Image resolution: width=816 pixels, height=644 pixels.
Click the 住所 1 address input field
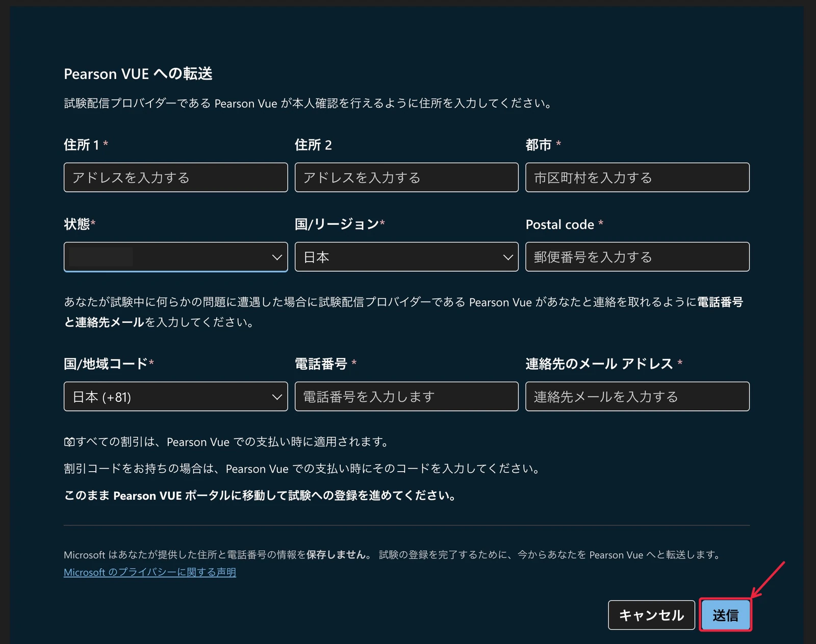pyautogui.click(x=175, y=177)
